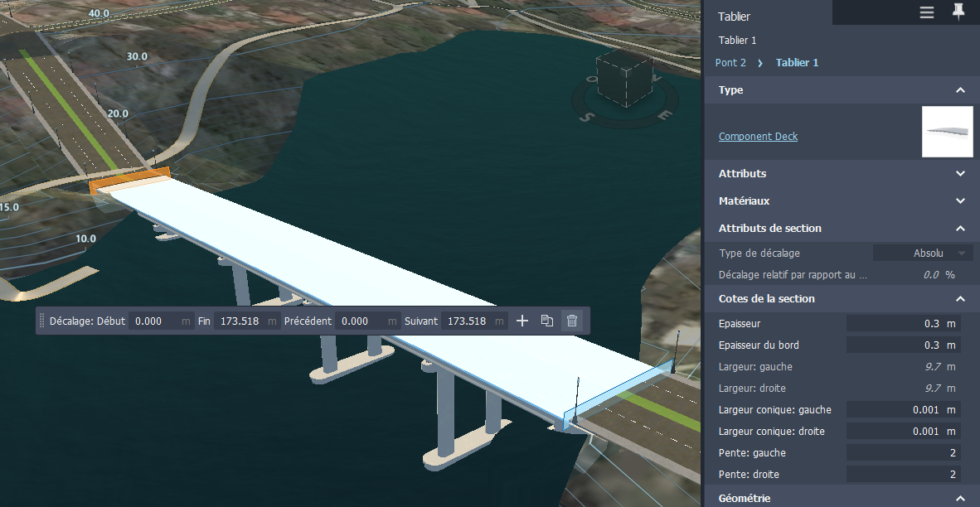Click the 30.0 contour elevation label

137,56
